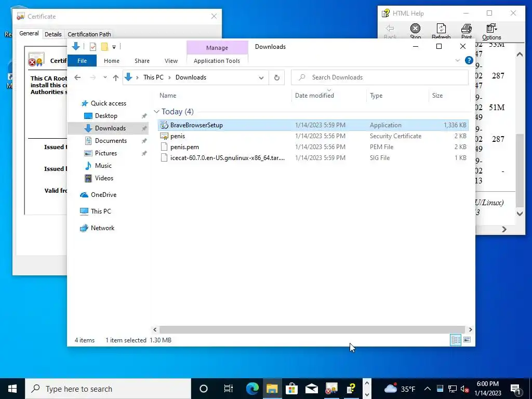The height and width of the screenshot is (399, 532).
Task: Open the Certification Path tab
Action: pos(89,34)
